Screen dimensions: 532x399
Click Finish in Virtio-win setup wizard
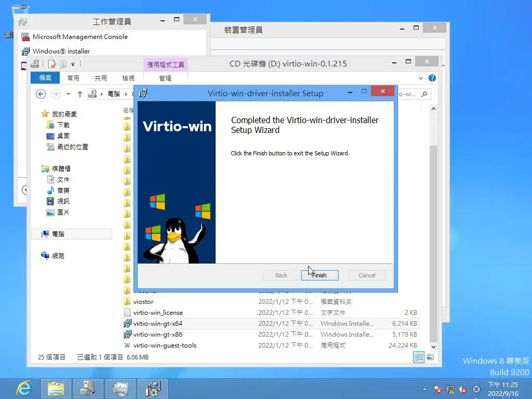coord(320,275)
